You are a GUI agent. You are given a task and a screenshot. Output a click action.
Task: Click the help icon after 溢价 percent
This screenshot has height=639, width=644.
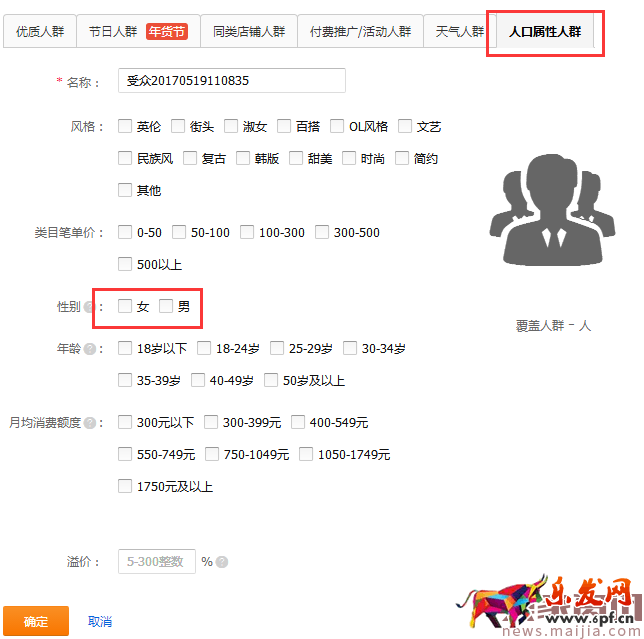(x=222, y=562)
